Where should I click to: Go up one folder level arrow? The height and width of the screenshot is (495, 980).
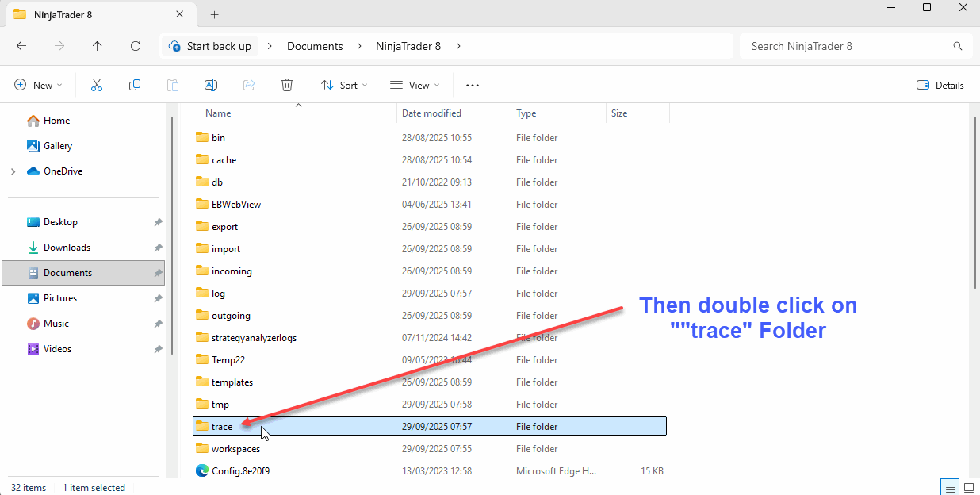[x=98, y=46]
